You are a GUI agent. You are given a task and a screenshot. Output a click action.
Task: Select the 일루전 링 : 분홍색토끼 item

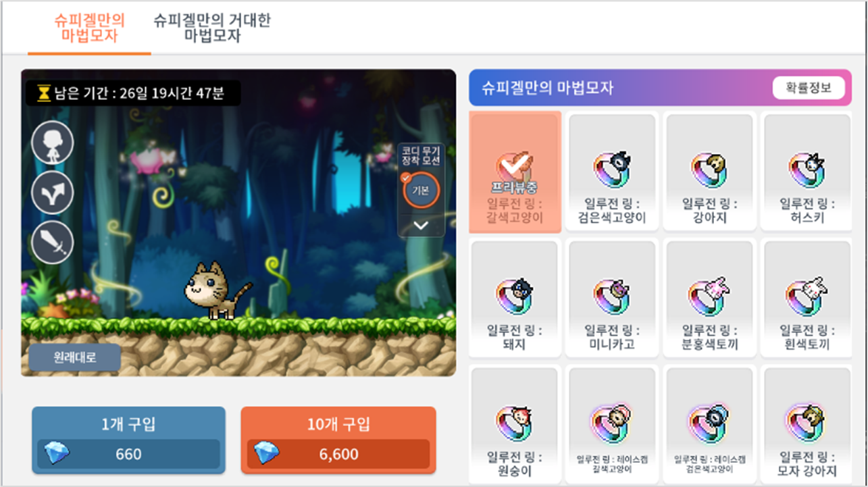[710, 298]
